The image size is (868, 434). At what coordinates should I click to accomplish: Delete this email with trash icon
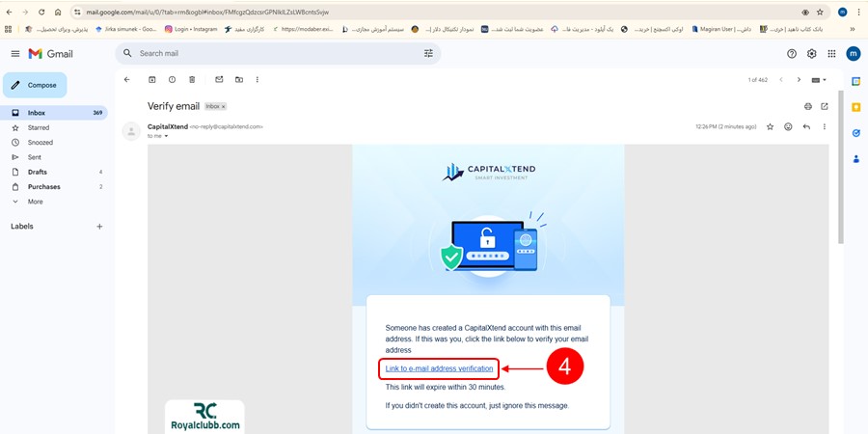pyautogui.click(x=192, y=80)
